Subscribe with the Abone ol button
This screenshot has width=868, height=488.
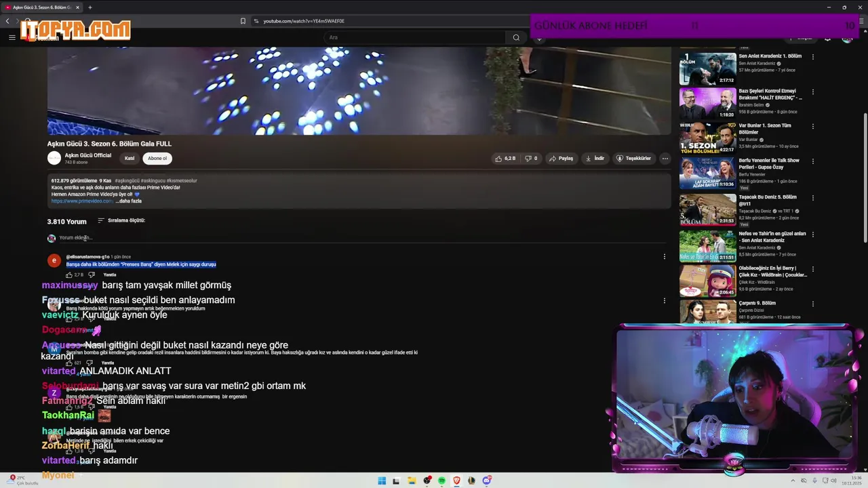(x=157, y=159)
